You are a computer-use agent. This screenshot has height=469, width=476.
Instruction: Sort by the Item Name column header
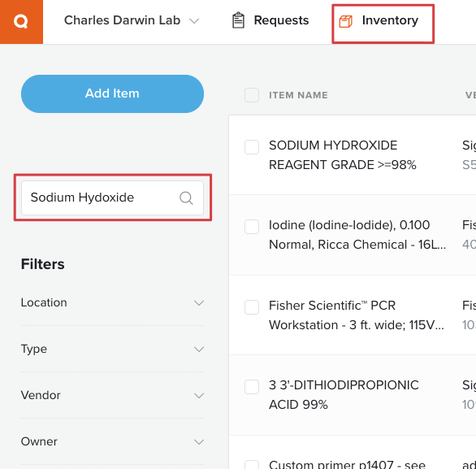click(298, 95)
